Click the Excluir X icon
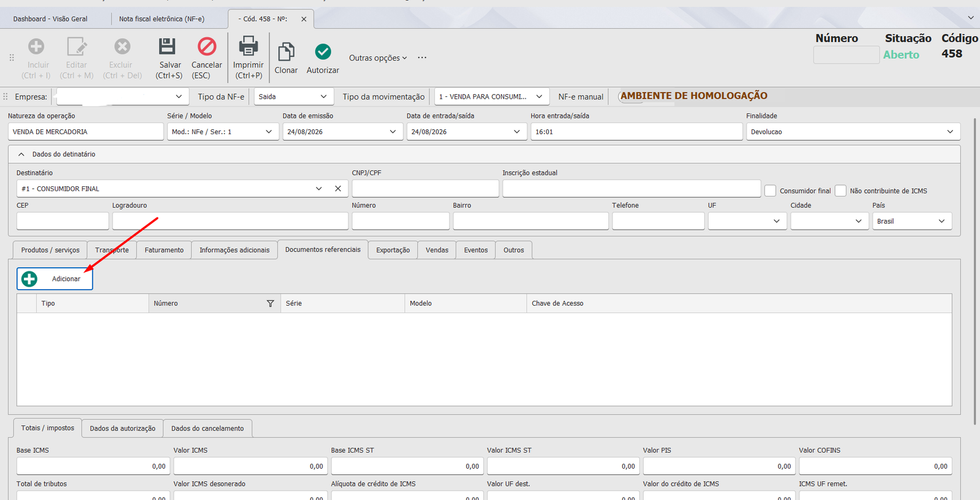 coord(123,46)
